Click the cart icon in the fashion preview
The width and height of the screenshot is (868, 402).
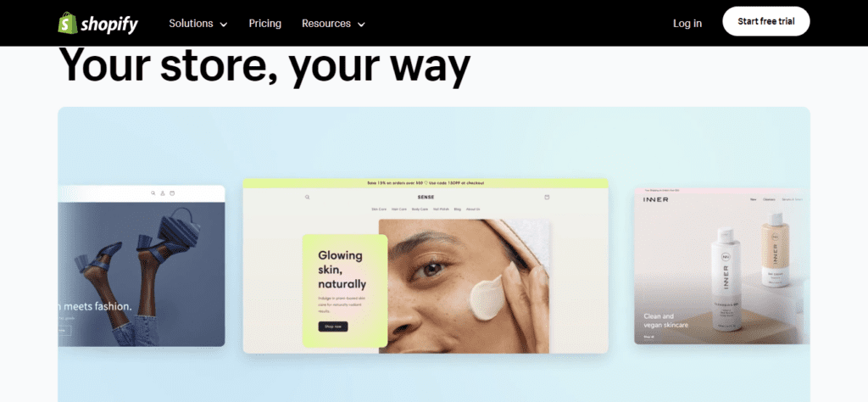(x=172, y=193)
